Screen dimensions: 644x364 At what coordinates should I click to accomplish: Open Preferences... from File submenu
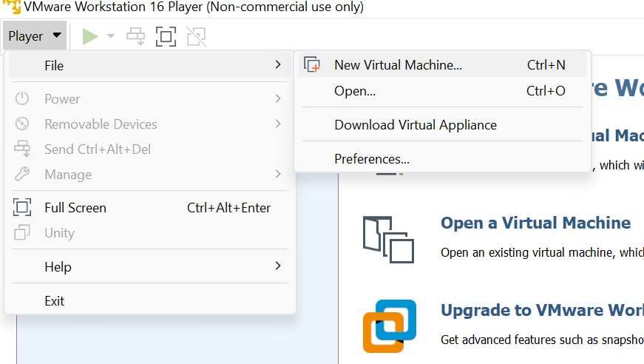[x=442, y=158]
